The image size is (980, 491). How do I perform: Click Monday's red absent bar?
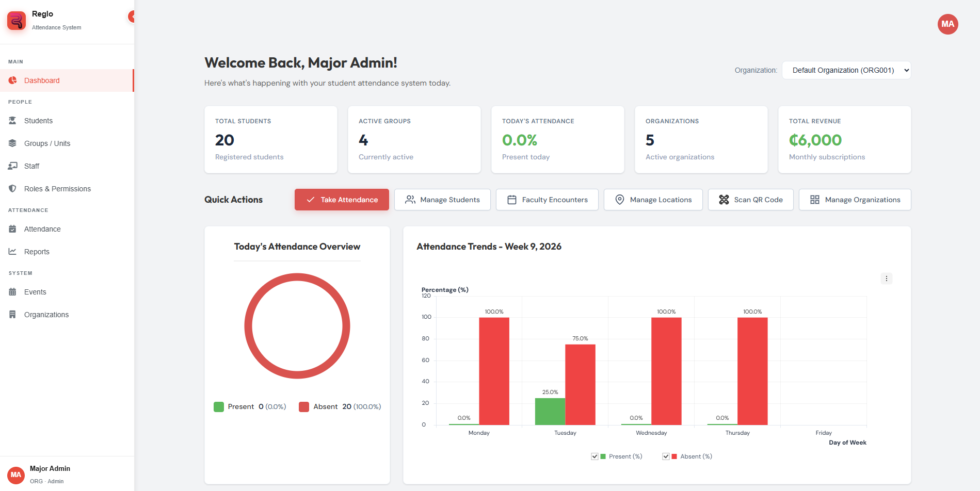(494, 371)
